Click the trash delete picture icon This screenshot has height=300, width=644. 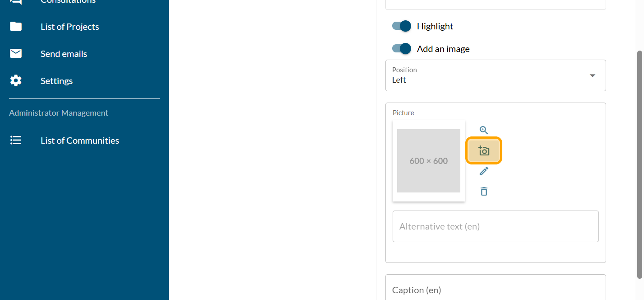pos(484,192)
